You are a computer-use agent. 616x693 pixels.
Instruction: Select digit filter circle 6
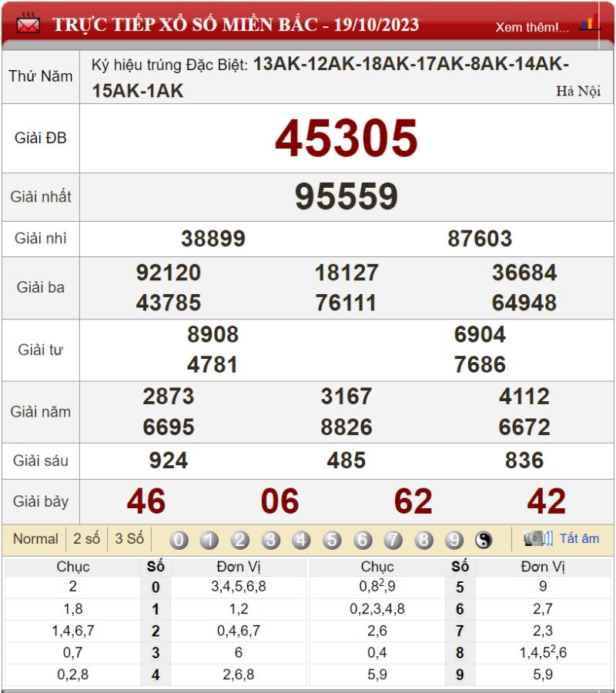[363, 540]
